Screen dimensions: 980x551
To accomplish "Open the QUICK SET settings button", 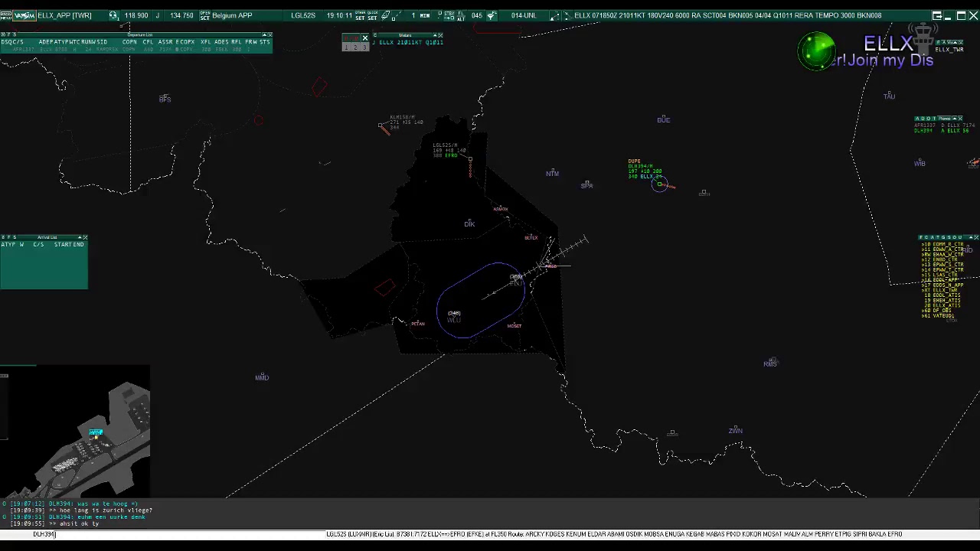I will (372, 15).
